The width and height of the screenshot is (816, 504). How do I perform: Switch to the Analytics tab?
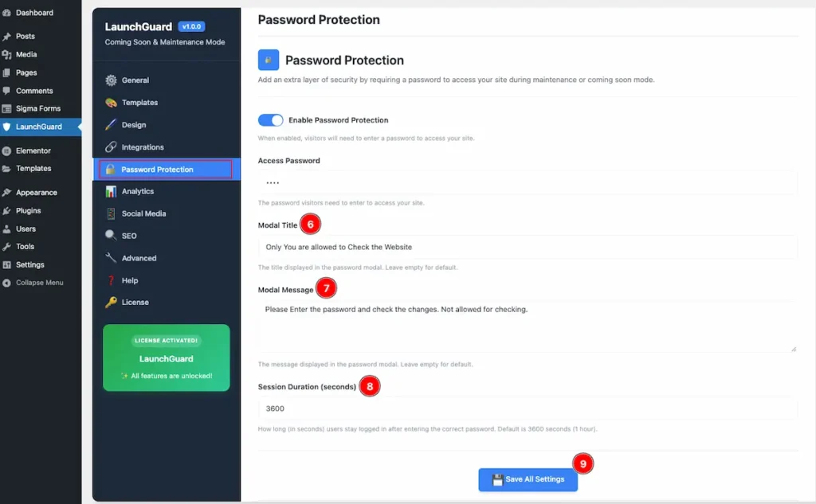pos(167,191)
